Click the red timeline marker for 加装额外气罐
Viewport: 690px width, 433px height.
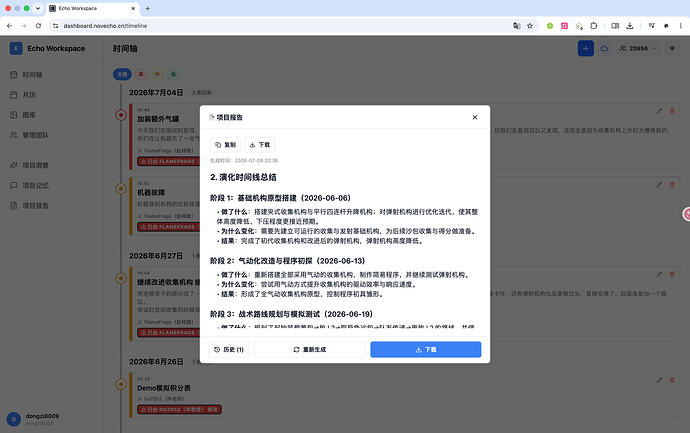click(121, 115)
